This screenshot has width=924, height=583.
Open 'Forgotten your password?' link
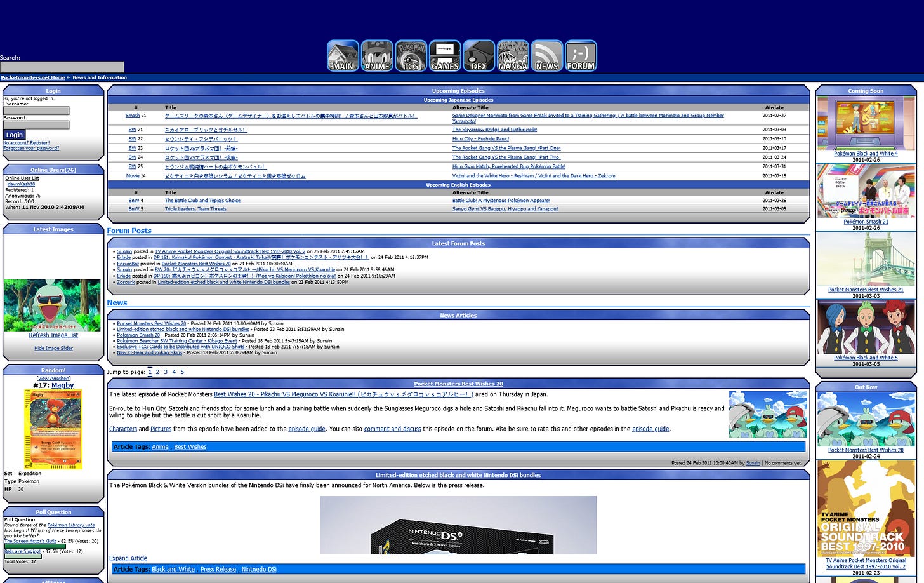pos(31,148)
